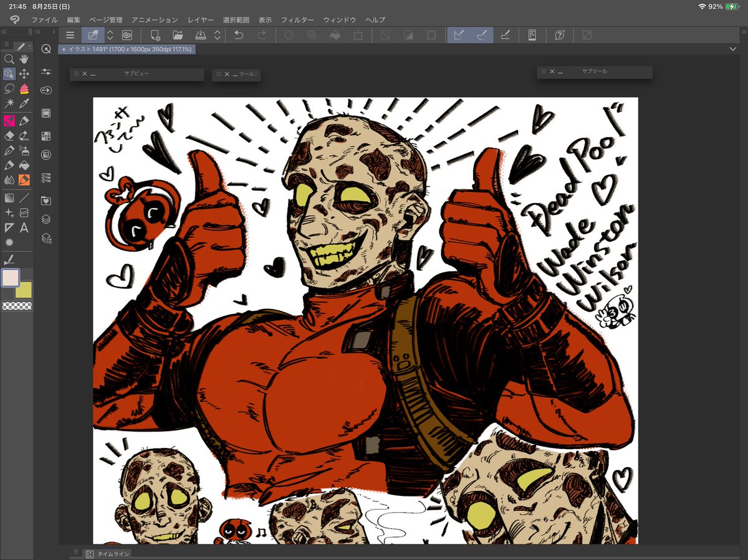Select the yellow sub color swatch
Image resolution: width=748 pixels, height=560 pixels.
(25, 290)
